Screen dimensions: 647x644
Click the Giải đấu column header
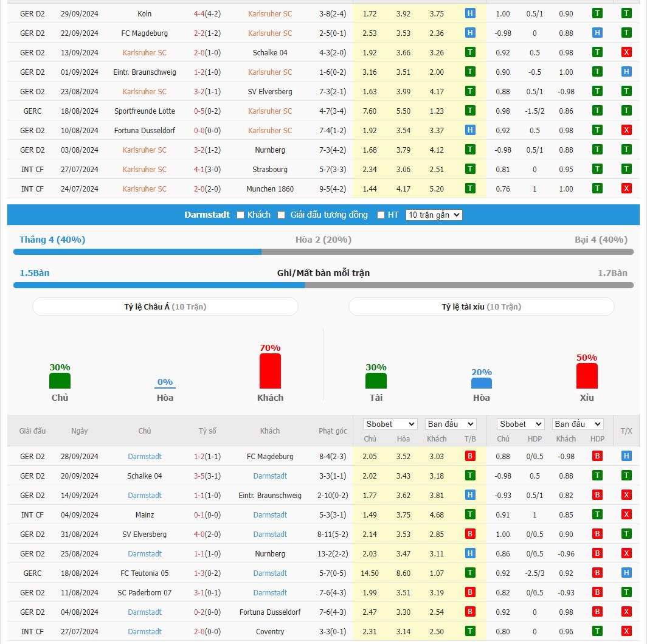pyautogui.click(x=32, y=431)
